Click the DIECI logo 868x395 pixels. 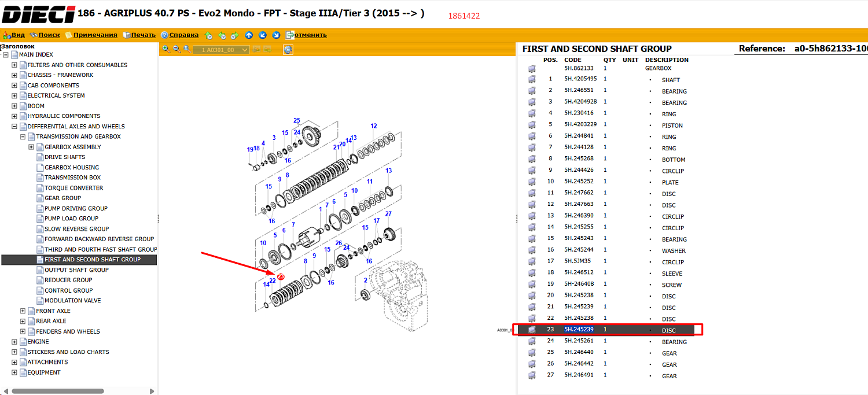(x=39, y=14)
